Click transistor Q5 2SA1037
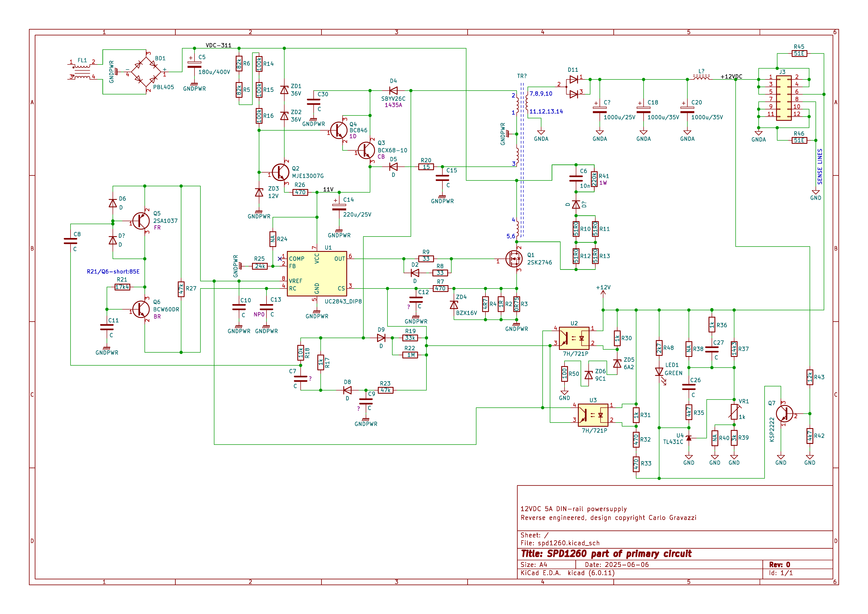Image resolution: width=868 pixels, height=614 pixels. coord(141,221)
